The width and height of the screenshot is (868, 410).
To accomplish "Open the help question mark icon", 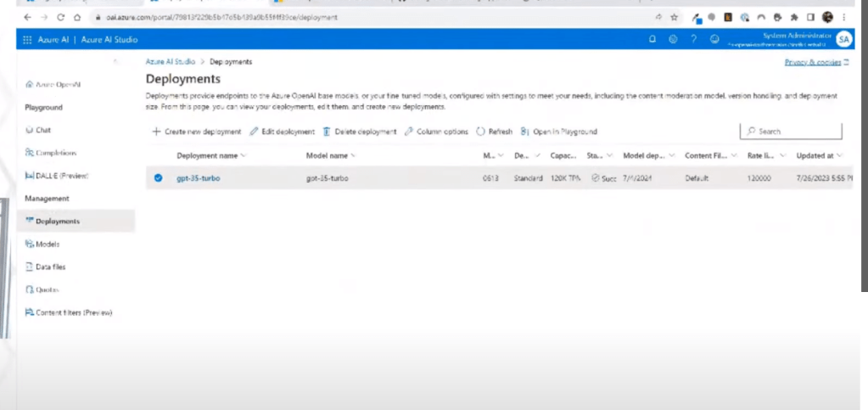I will coord(693,39).
